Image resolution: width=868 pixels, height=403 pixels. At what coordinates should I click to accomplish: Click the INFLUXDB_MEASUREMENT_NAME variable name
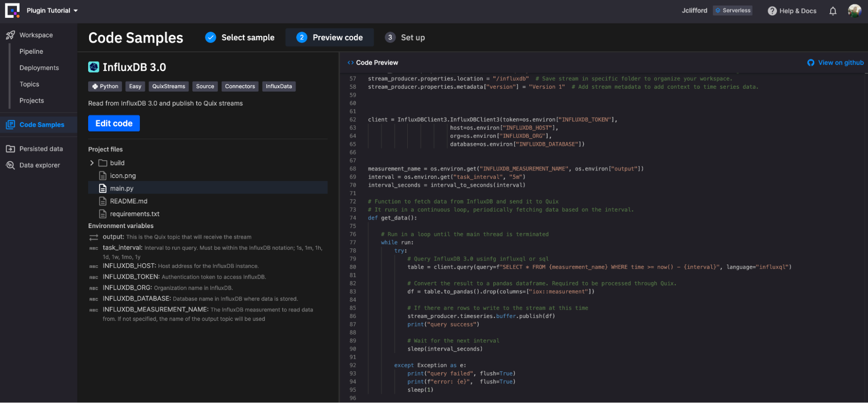(155, 309)
